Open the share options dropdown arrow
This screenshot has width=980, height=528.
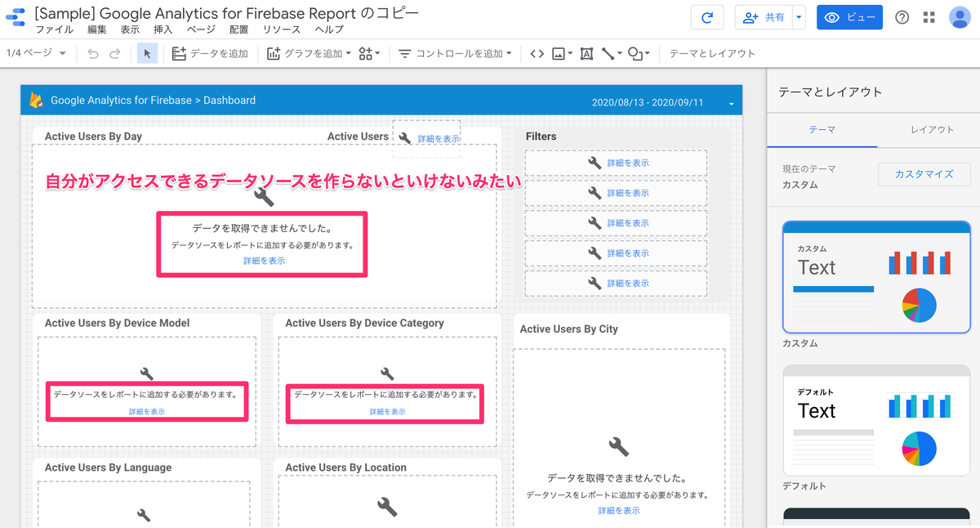coord(799,18)
